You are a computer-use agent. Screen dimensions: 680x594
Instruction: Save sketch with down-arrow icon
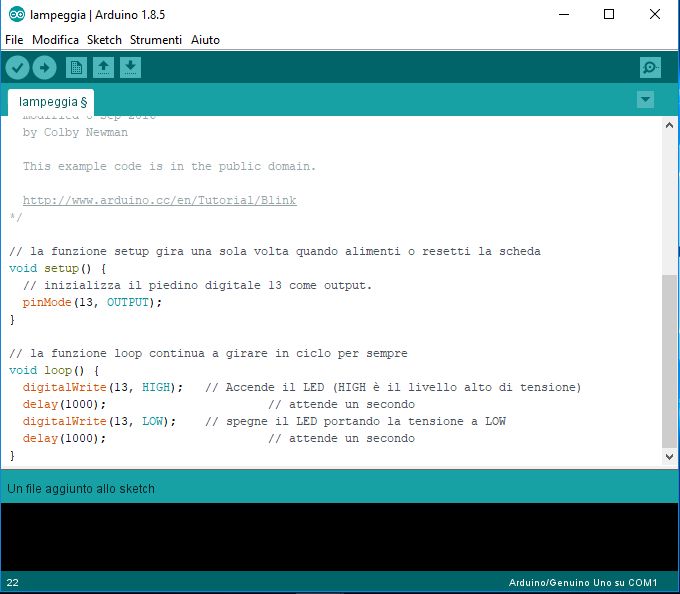(x=130, y=67)
